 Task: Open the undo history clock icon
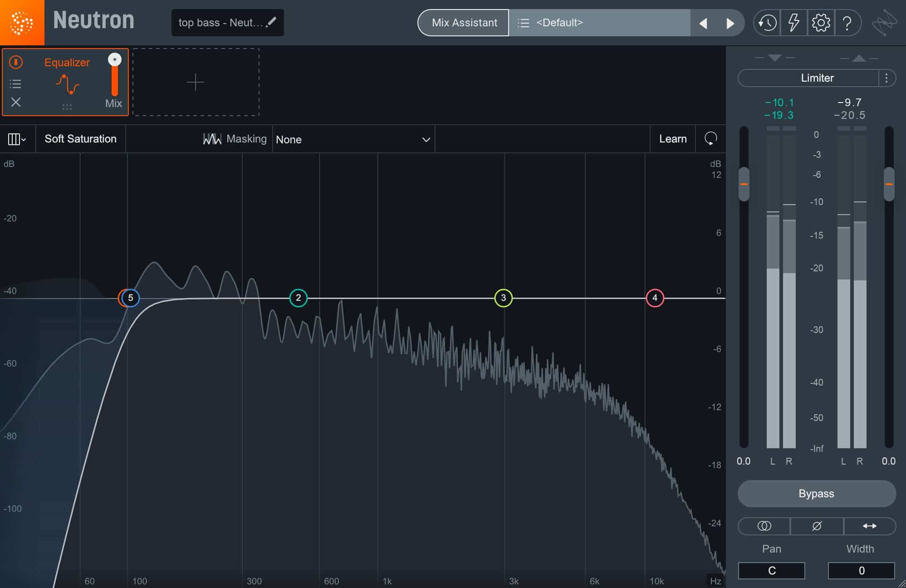767,23
